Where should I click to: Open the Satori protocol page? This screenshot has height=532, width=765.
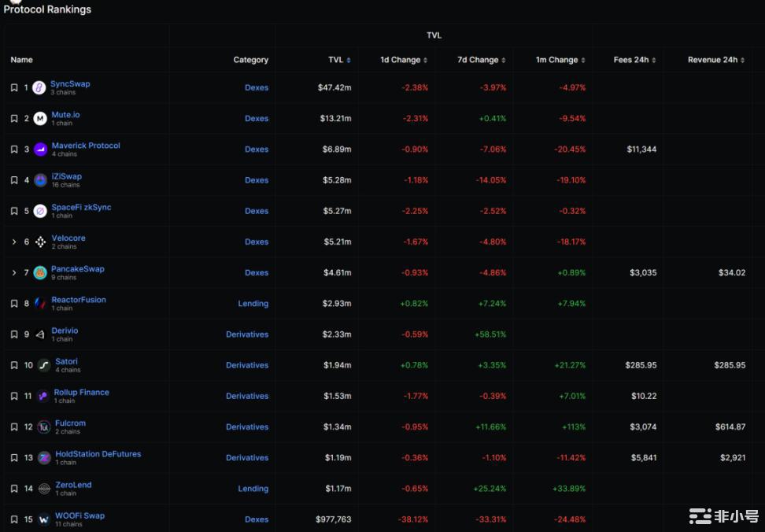[66, 361]
